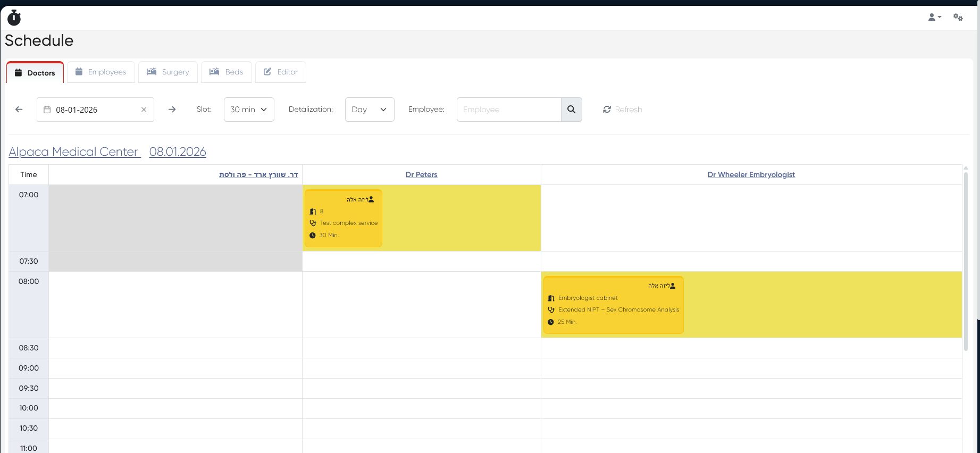Screen dimensions: 980x453
Task: Switch to the Surgery tab
Action: (x=168, y=72)
